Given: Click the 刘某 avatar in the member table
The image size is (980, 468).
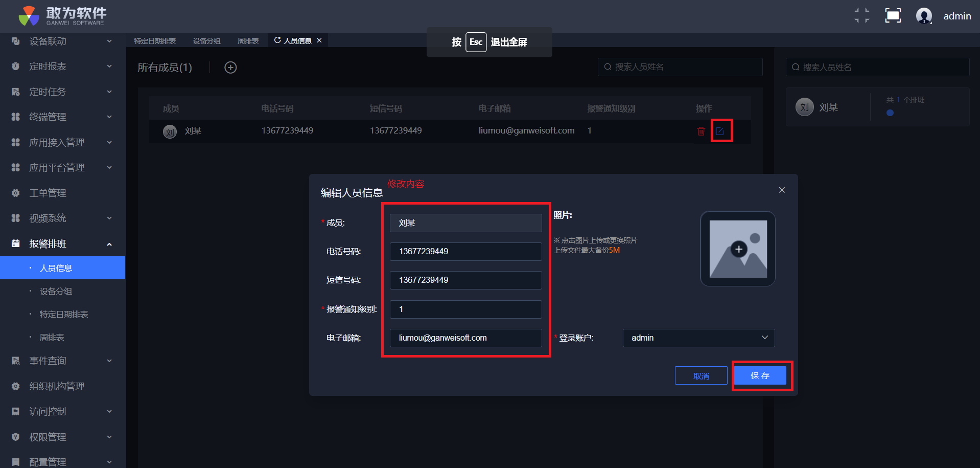Looking at the screenshot, I should pyautogui.click(x=170, y=131).
